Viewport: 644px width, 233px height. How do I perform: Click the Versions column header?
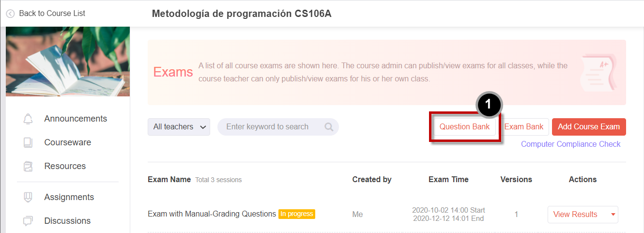(516, 179)
